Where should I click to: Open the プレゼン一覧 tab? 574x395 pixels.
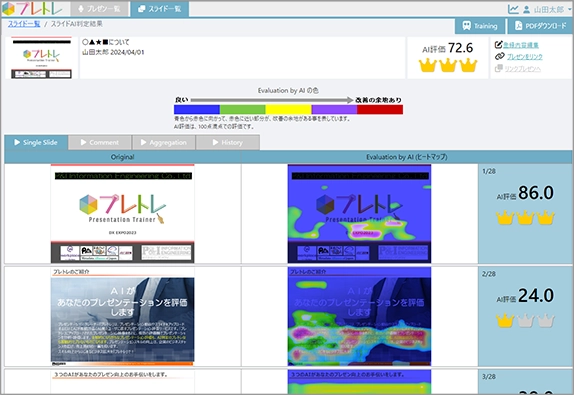100,9
